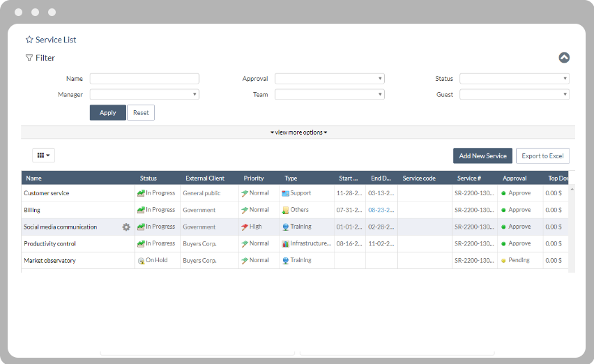Open the Status filter dropdown
This screenshot has width=594, height=364.
[514, 79]
